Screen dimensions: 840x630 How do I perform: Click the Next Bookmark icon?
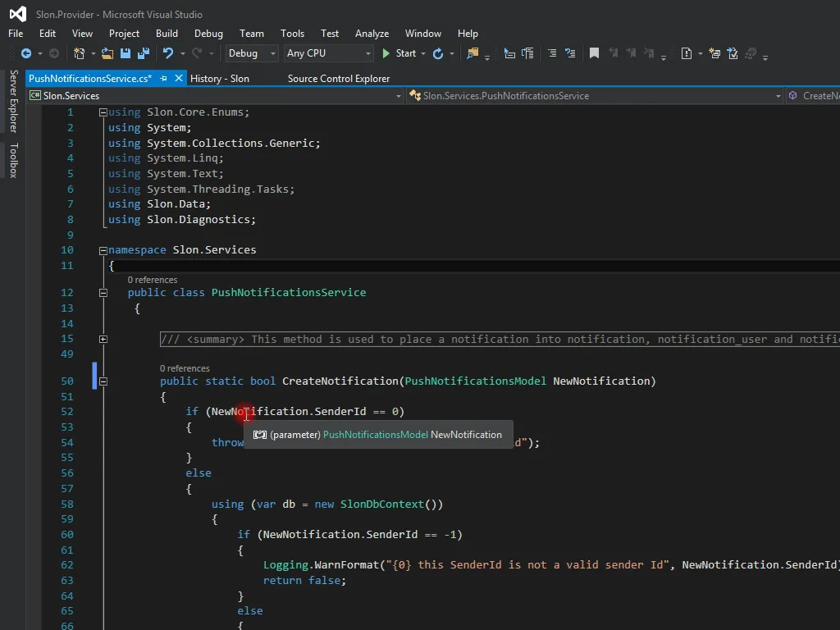coord(631,53)
